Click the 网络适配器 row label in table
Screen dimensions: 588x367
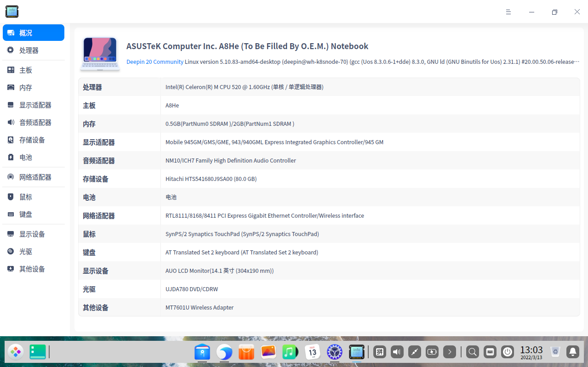click(x=99, y=215)
